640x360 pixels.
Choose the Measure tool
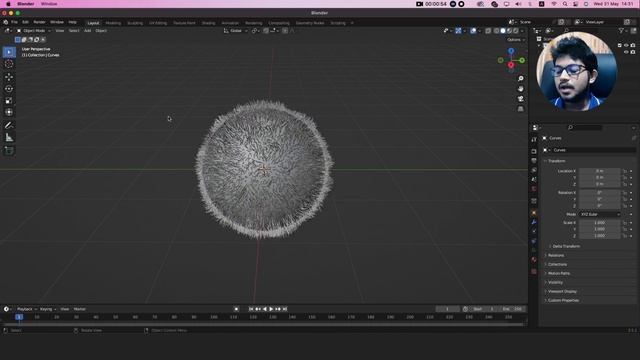tap(9, 138)
